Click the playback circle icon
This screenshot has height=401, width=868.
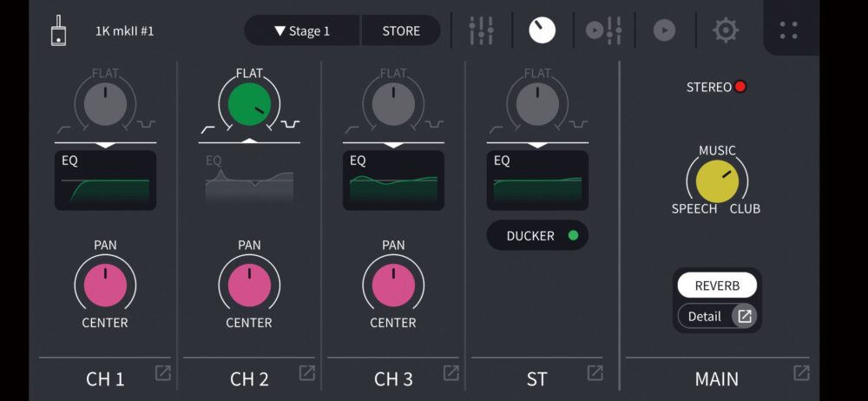[x=664, y=30]
